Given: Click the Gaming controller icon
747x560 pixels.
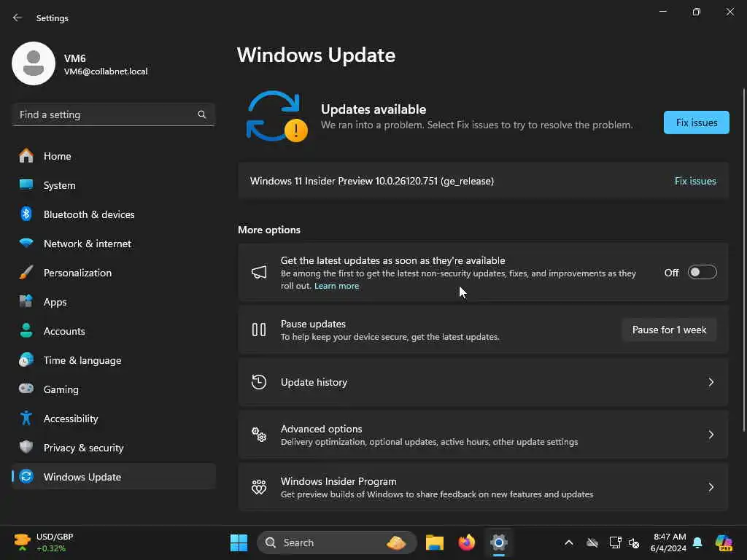Looking at the screenshot, I should (x=26, y=389).
